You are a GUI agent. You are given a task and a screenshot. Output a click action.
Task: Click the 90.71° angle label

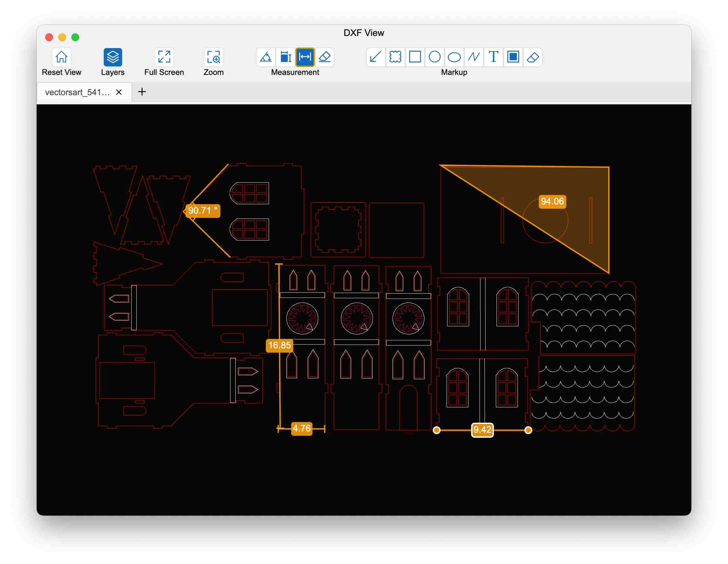203,211
